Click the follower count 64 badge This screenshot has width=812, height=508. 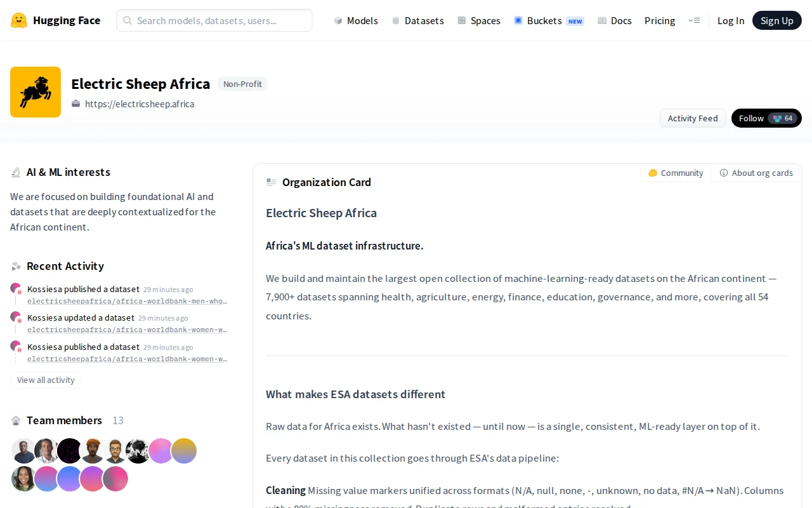pos(783,118)
